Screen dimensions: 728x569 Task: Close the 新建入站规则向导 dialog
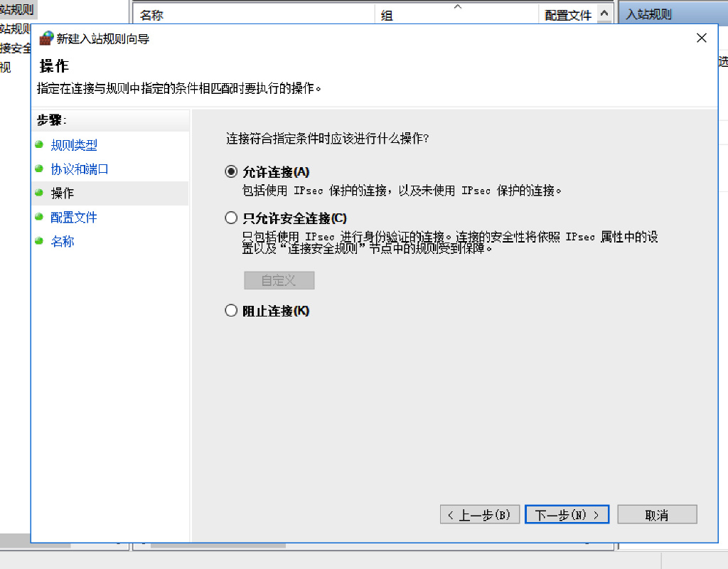point(702,38)
